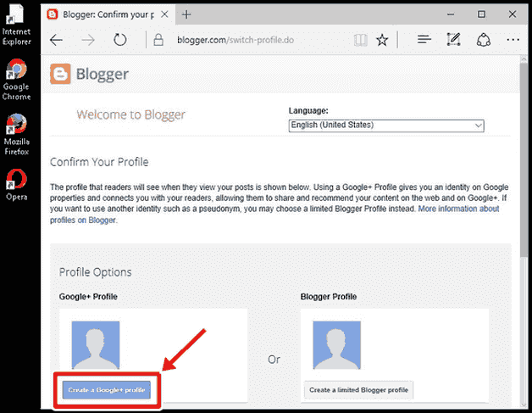
Task: Click the Confirm Your Profile heading
Action: [99, 162]
